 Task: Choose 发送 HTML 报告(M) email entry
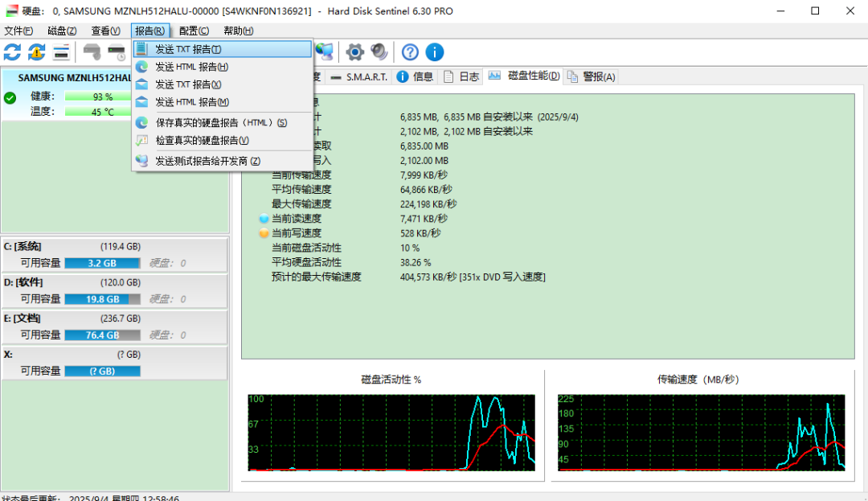click(x=223, y=102)
